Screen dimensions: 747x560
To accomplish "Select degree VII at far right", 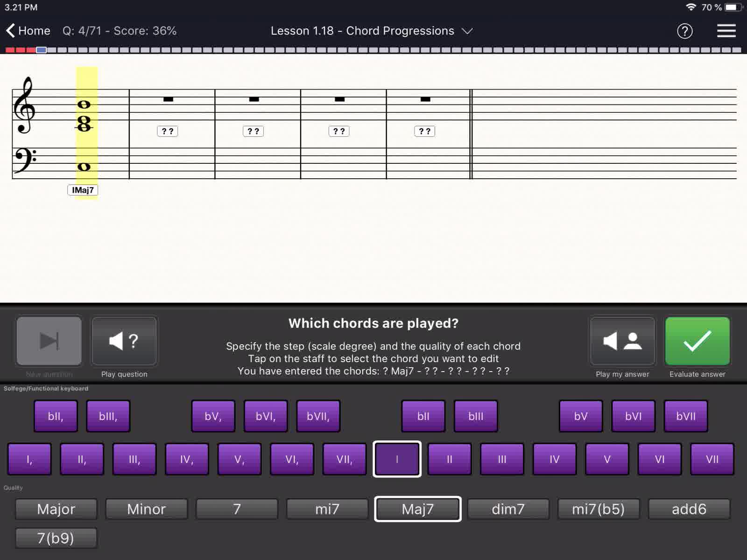I will click(712, 459).
